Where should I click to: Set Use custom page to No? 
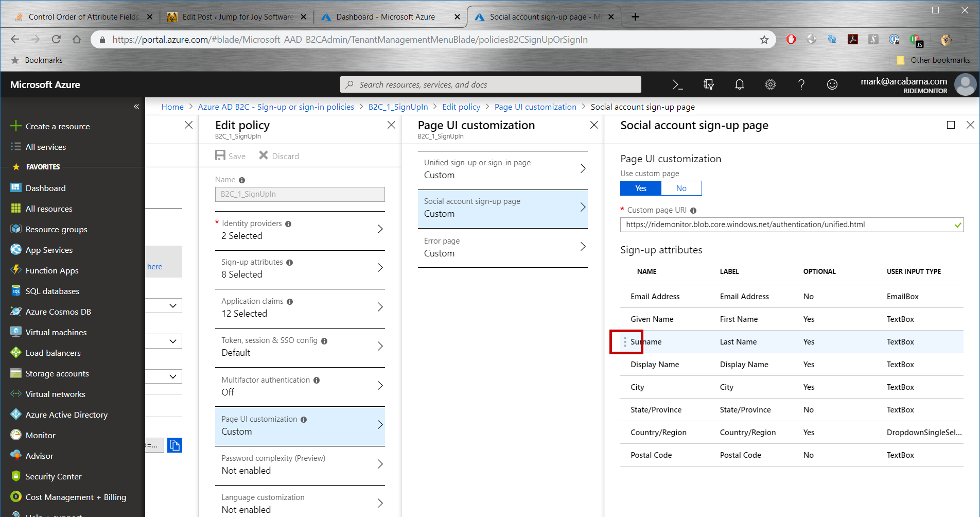(x=681, y=188)
